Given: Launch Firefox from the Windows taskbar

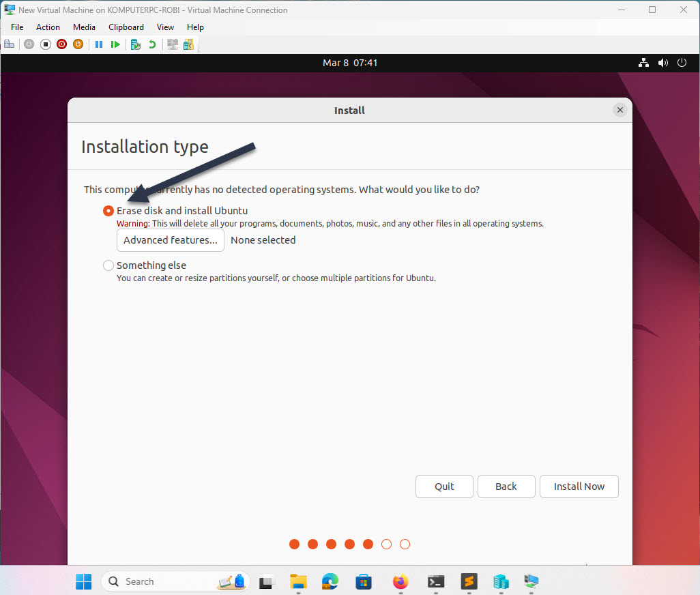Looking at the screenshot, I should coord(400,582).
